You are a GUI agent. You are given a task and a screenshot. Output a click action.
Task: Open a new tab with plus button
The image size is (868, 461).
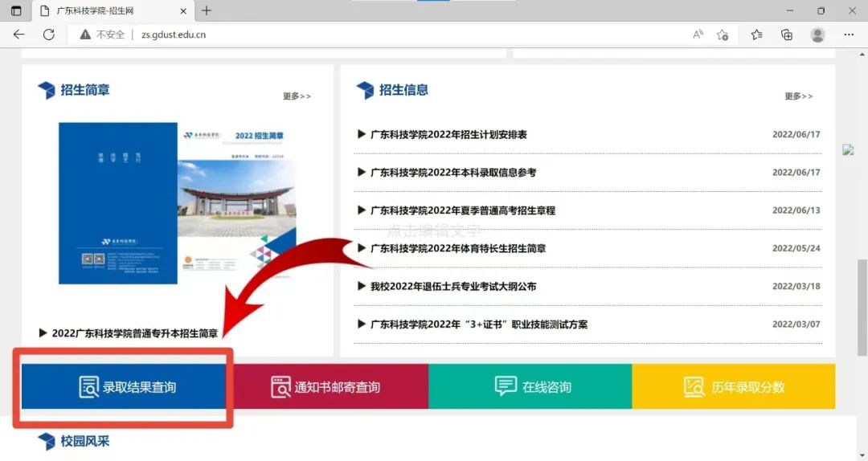point(207,10)
